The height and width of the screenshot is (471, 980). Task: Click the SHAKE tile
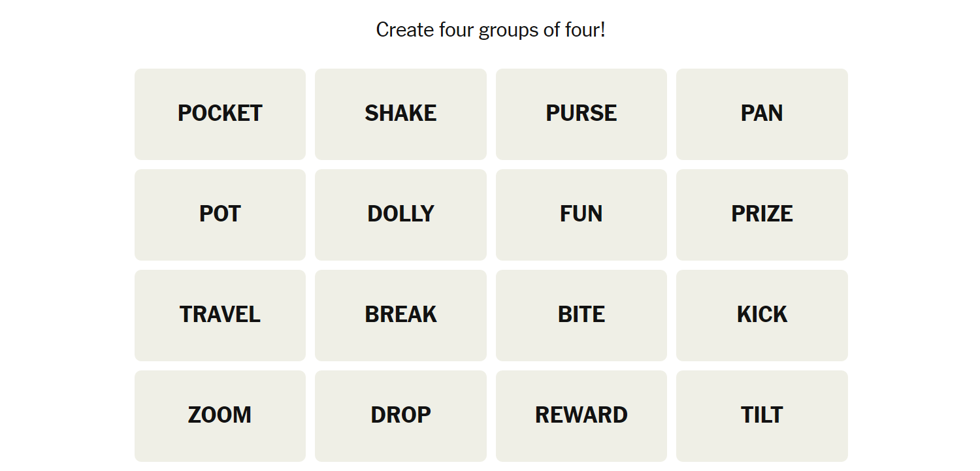tap(400, 114)
